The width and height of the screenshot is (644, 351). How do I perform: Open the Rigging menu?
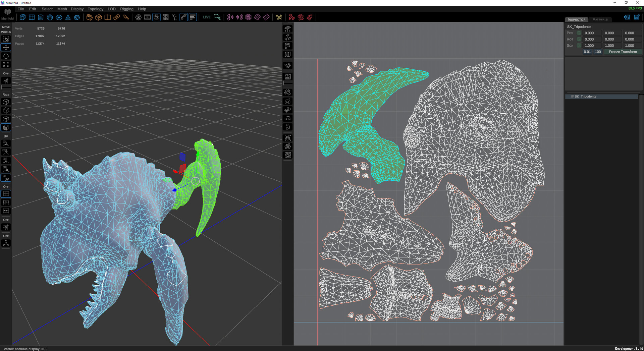point(126,9)
